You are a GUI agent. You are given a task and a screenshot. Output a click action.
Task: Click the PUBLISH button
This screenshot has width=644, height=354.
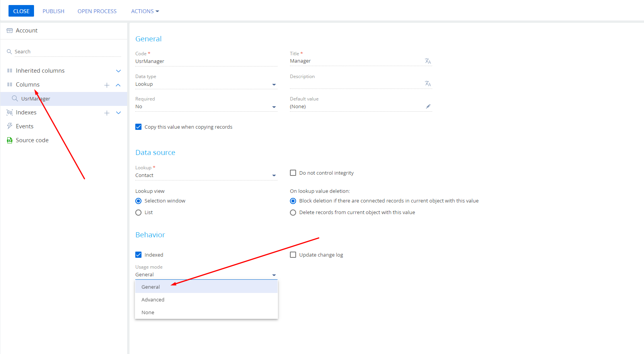coord(53,11)
